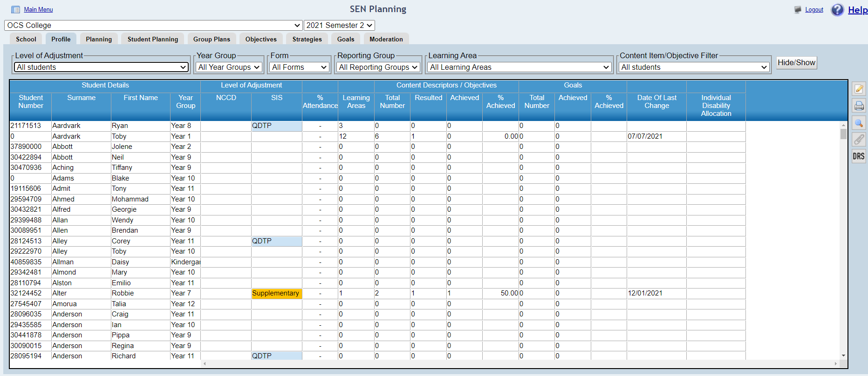Click the Main Menu list icon

[x=15, y=10]
